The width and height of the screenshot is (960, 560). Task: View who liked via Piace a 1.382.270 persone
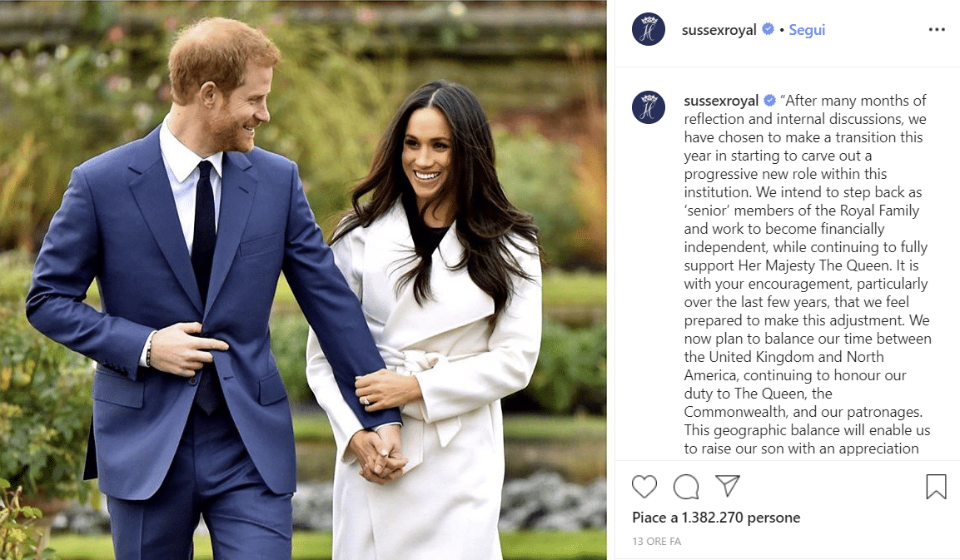click(716, 518)
